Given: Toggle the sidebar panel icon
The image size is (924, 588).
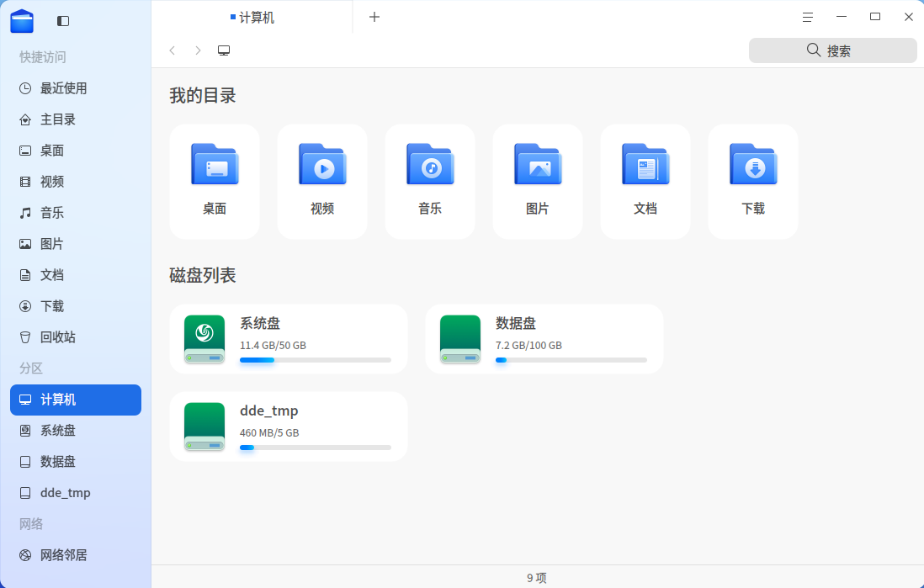Looking at the screenshot, I should point(63,21).
